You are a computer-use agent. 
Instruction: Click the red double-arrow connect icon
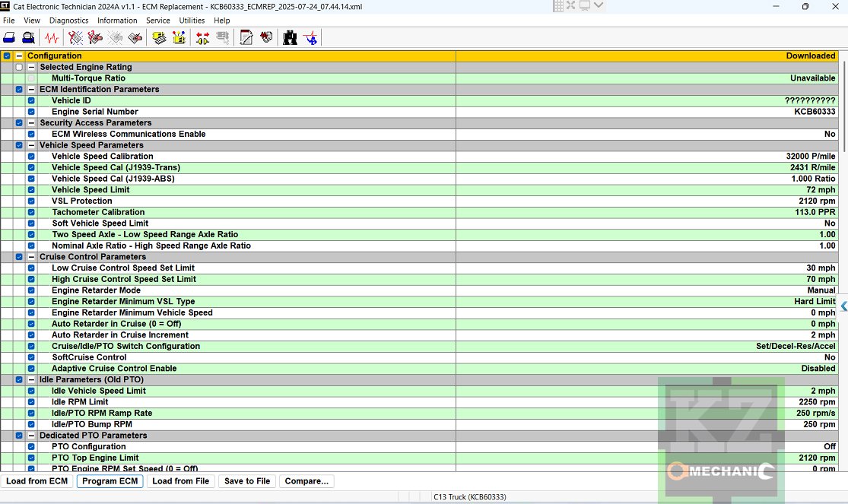[x=202, y=37]
